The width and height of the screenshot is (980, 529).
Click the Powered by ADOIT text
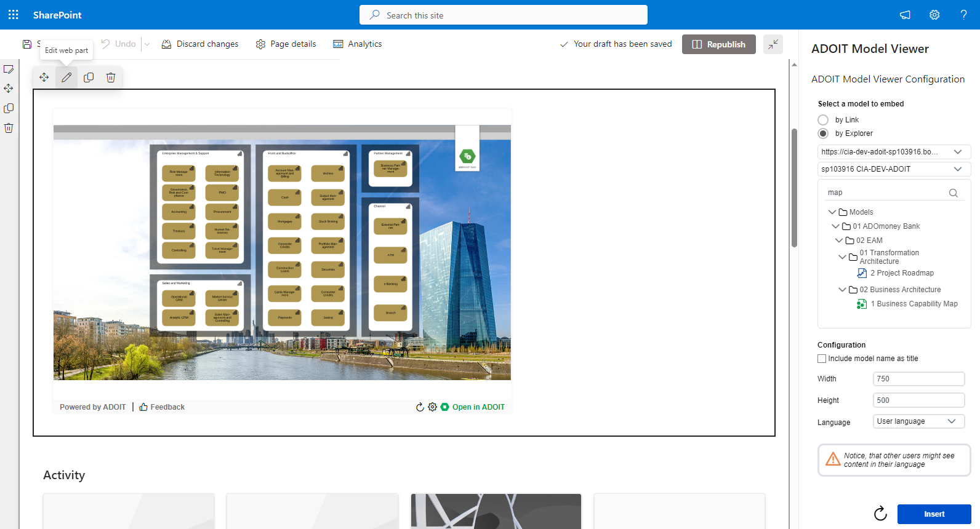[x=92, y=407]
